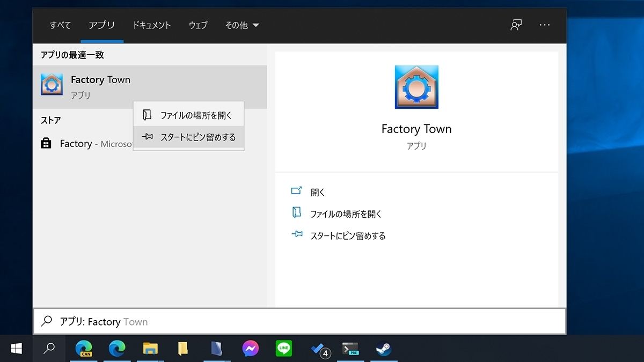The height and width of the screenshot is (362, 644).
Task: Open the Factory store search result
Action: pyautogui.click(x=149, y=144)
